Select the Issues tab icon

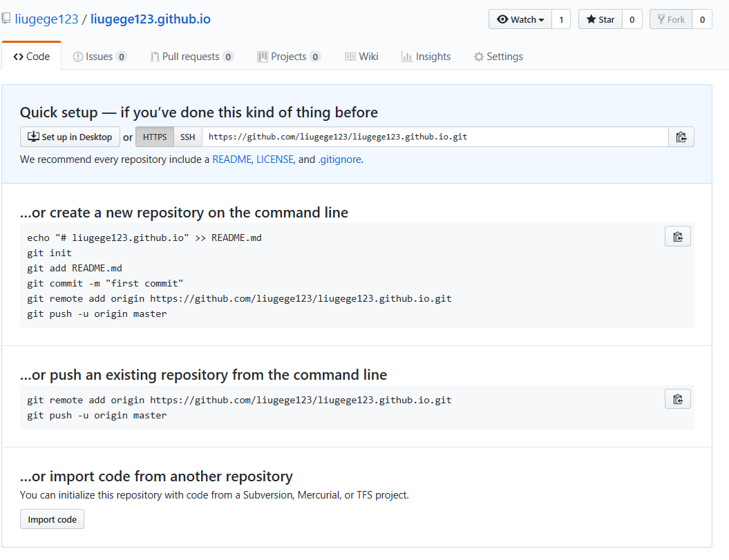(78, 56)
